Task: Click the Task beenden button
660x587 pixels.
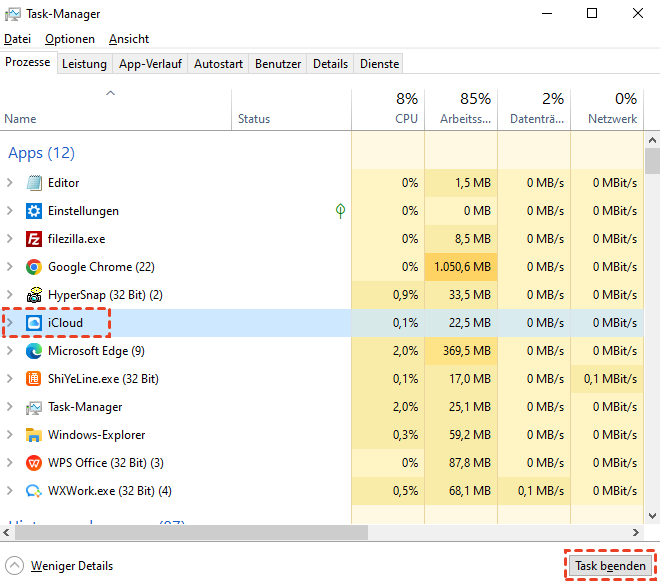Action: [610, 565]
